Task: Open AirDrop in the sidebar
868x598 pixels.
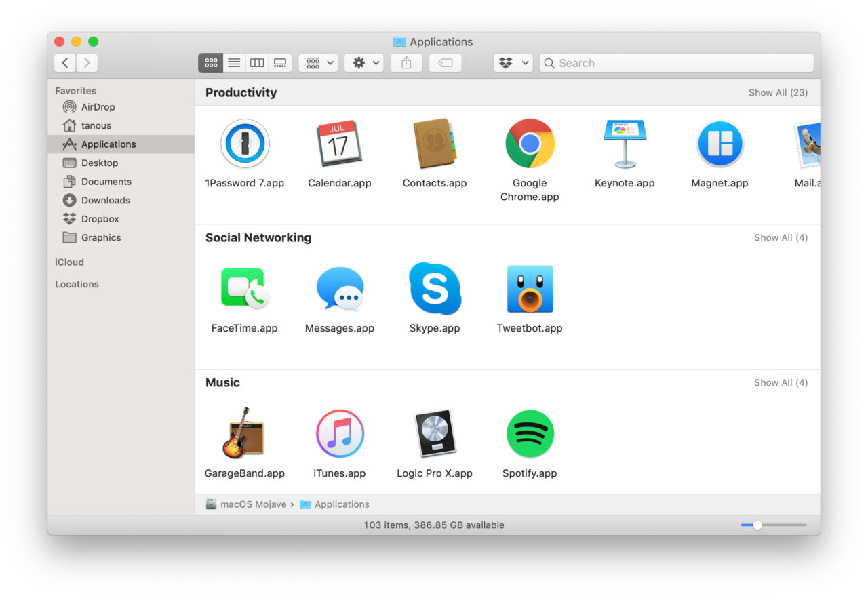Action: pyautogui.click(x=121, y=107)
